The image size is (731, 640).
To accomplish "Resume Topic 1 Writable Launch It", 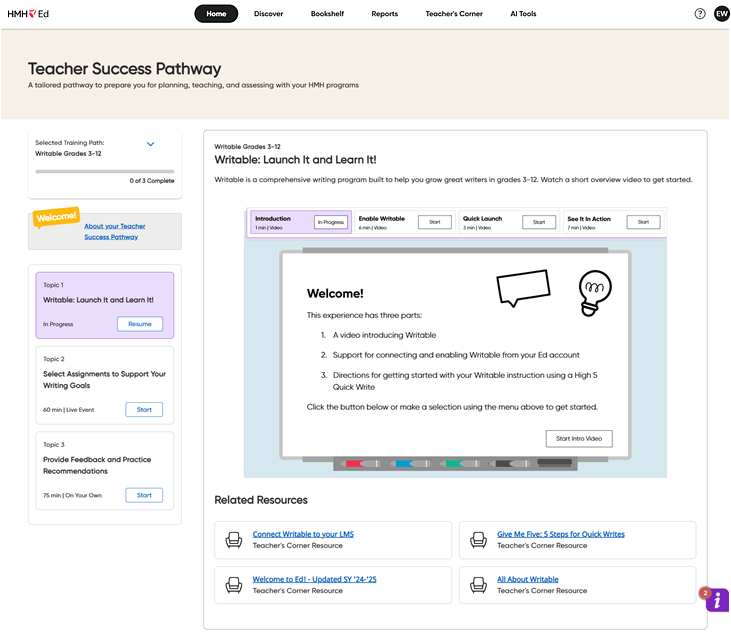I will click(x=140, y=324).
